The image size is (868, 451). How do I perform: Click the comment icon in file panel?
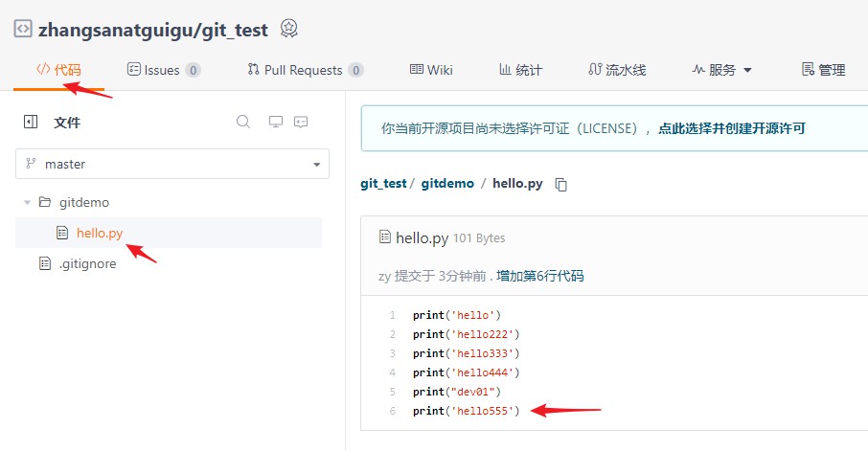[x=301, y=122]
